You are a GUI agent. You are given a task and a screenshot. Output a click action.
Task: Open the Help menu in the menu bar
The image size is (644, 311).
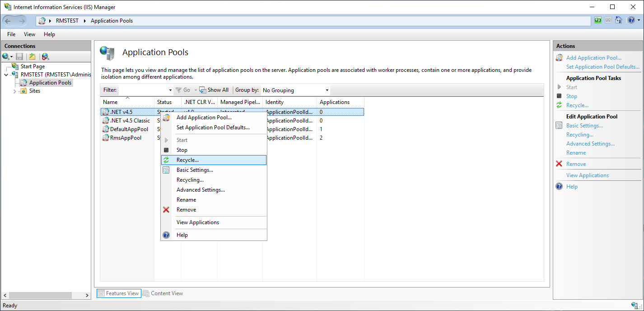[x=49, y=34]
